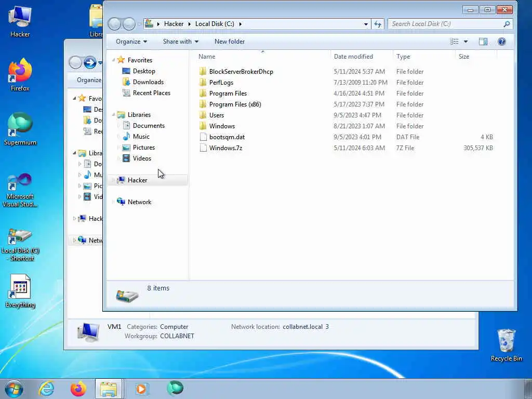
Task: Sort by the Type column header
Action: point(403,57)
